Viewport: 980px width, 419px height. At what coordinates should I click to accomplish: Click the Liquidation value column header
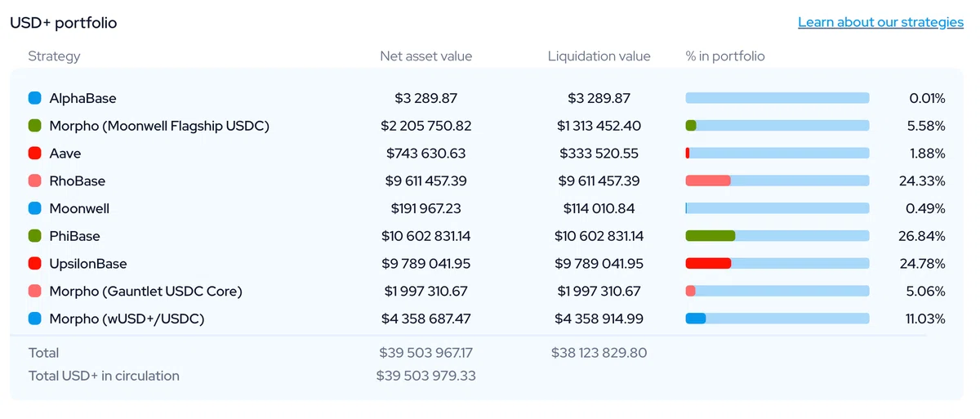(599, 56)
